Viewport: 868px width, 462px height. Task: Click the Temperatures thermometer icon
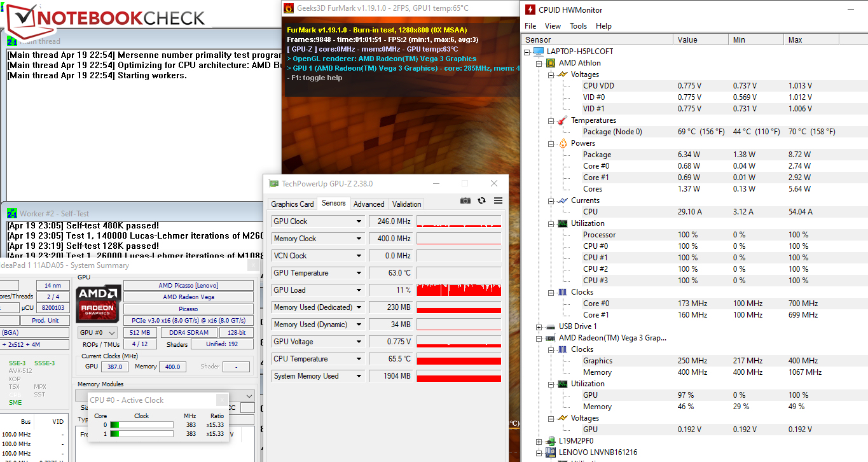click(563, 120)
